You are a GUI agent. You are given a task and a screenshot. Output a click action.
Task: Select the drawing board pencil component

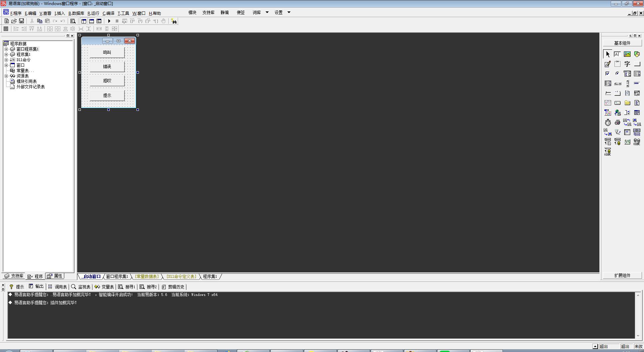coord(608,64)
